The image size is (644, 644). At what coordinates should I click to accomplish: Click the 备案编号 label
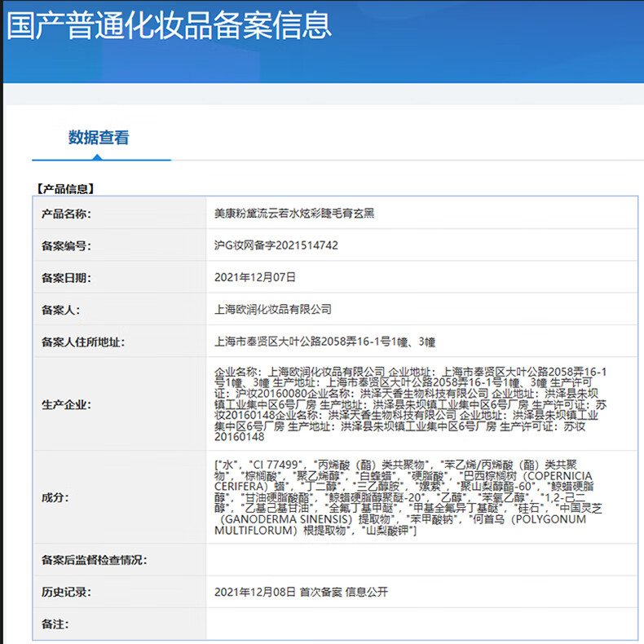click(66, 245)
